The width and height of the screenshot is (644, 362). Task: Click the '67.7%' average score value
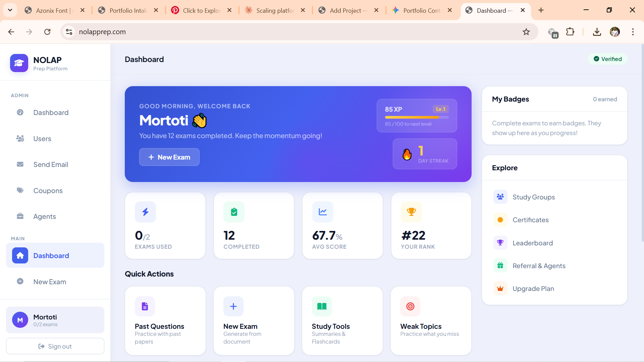[327, 236]
